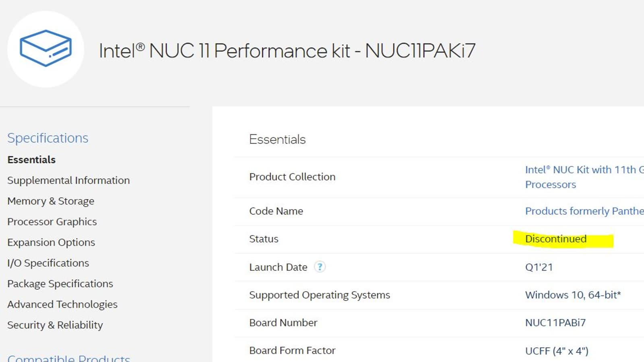The width and height of the screenshot is (644, 362).
Task: Open Package Specifications section
Action: tap(60, 284)
